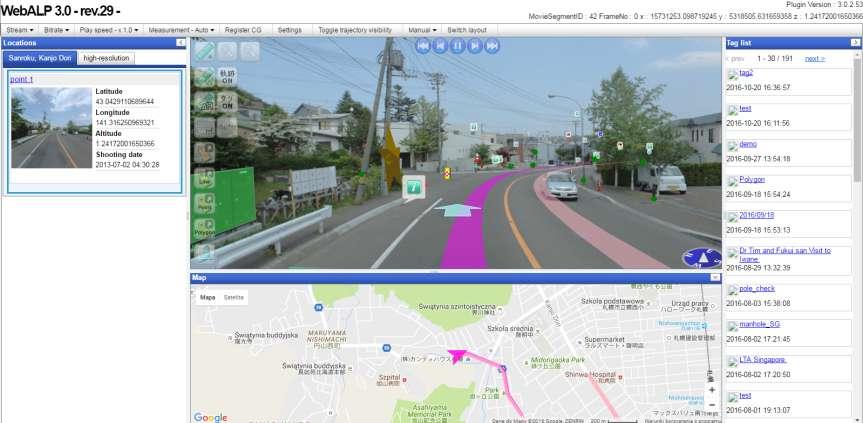
Task: Toggle the 軌跡 ON trajectory switch
Action: (x=227, y=77)
